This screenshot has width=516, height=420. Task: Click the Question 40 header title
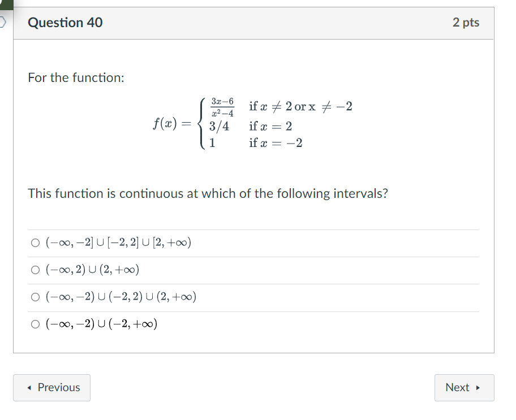click(65, 23)
